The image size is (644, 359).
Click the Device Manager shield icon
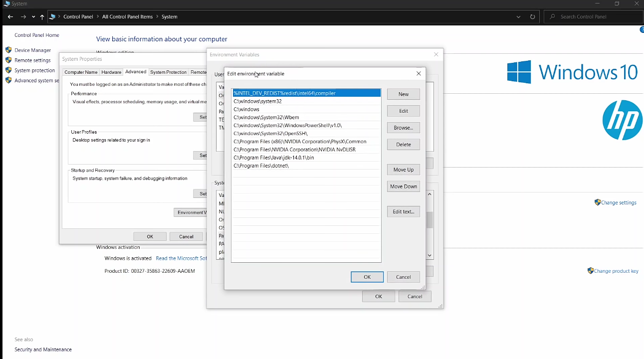pos(8,50)
